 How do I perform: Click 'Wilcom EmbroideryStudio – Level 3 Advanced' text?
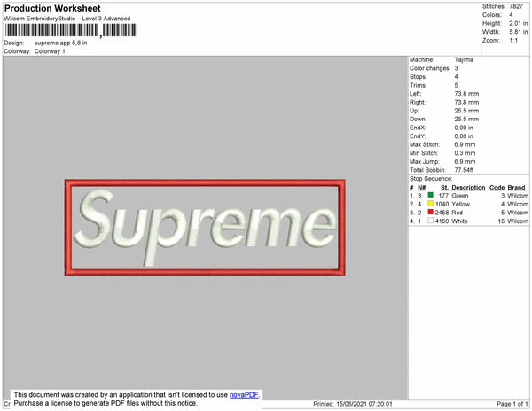pos(67,19)
